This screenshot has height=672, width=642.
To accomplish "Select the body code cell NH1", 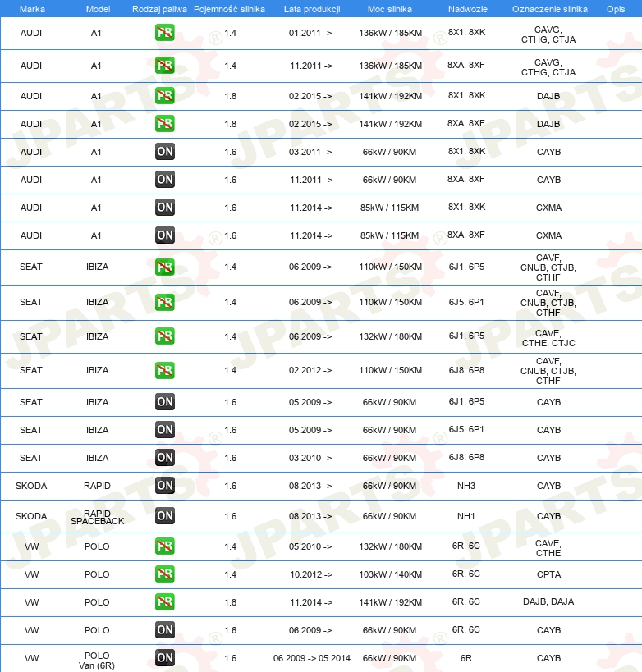I will pyautogui.click(x=466, y=516).
